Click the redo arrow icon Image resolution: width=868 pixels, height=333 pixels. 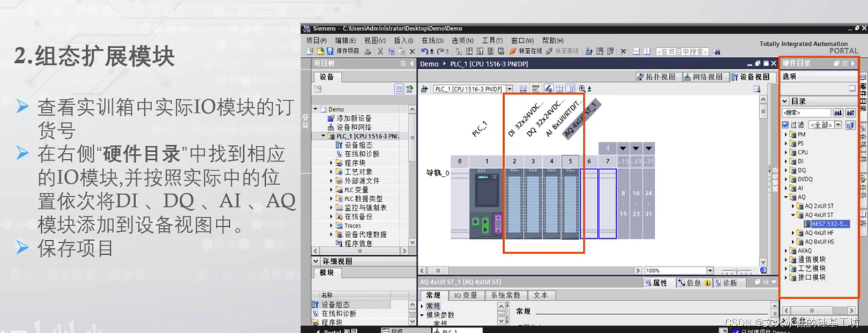[440, 51]
